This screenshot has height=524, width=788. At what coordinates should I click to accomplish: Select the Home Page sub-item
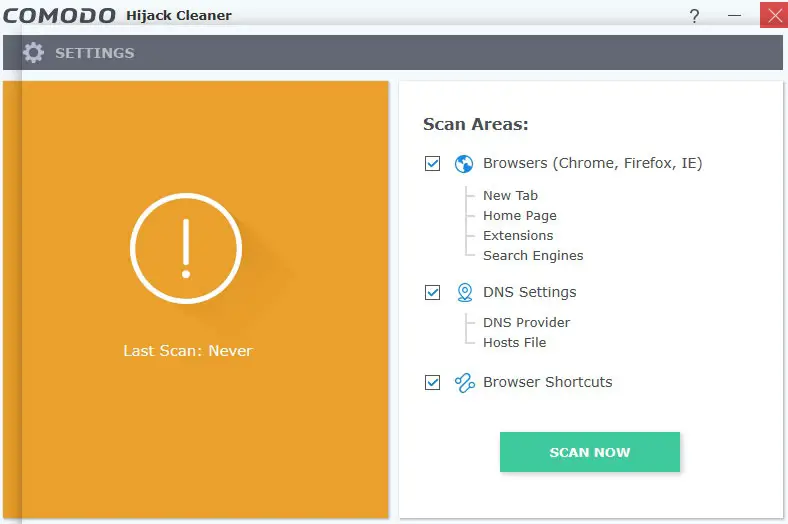tap(520, 216)
